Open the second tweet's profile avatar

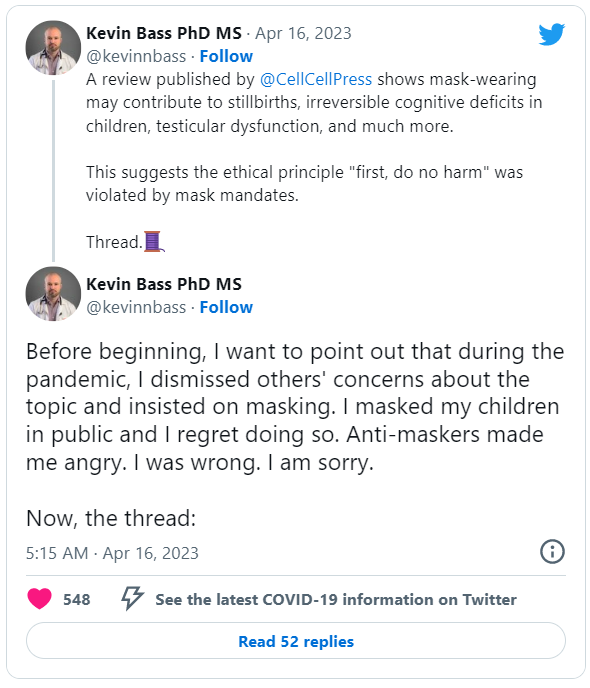click(53, 294)
